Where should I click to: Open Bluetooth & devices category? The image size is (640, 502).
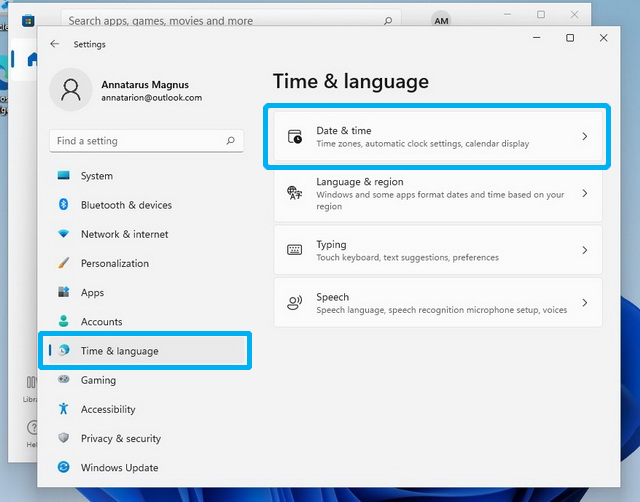pyautogui.click(x=147, y=205)
